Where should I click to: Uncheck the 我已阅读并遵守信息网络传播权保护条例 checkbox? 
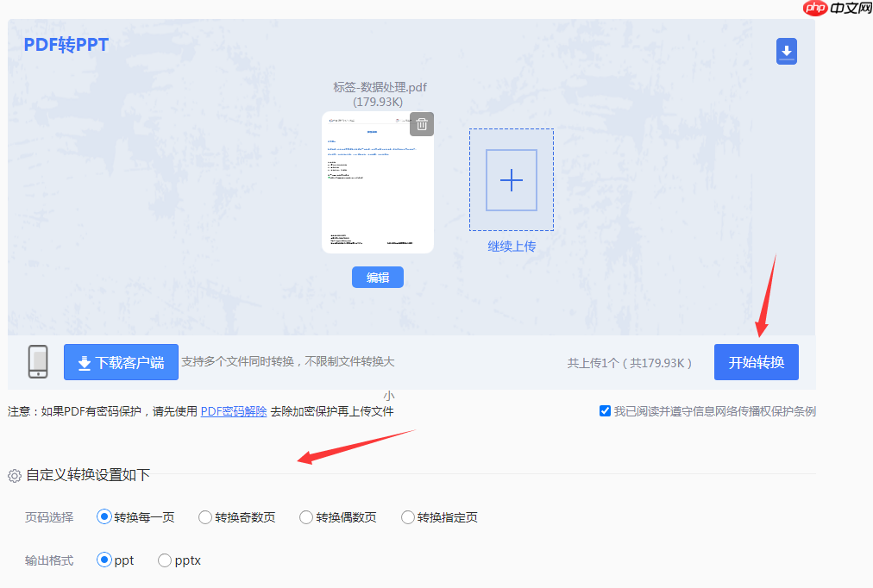(x=606, y=410)
